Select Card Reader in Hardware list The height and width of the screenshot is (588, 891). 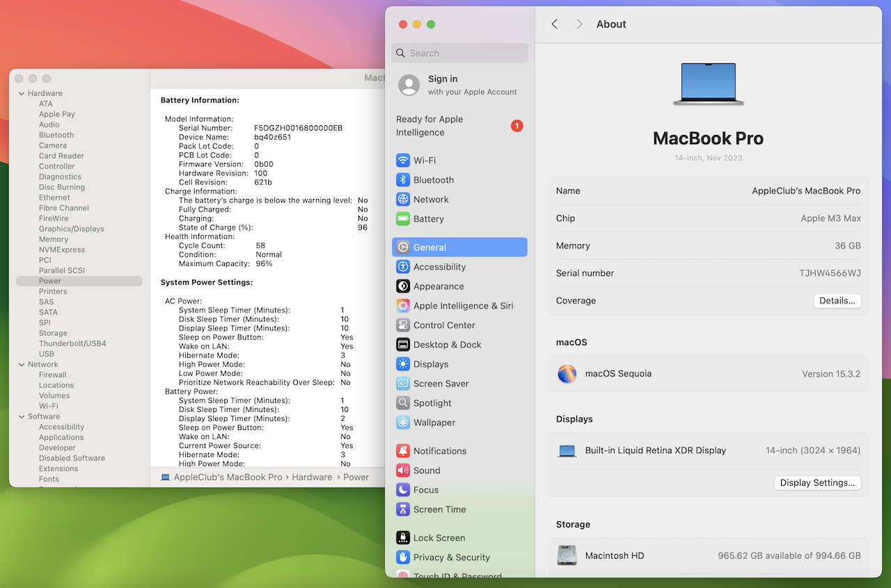(61, 156)
